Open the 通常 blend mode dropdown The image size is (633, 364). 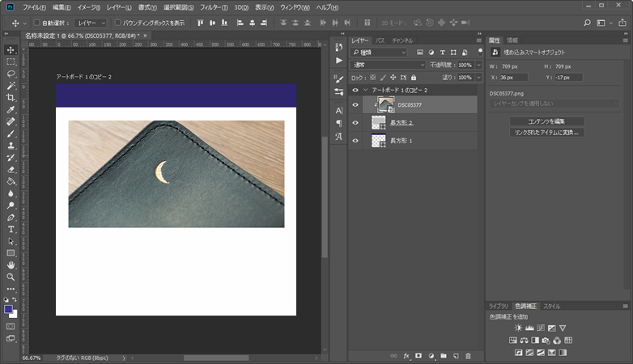pyautogui.click(x=388, y=65)
